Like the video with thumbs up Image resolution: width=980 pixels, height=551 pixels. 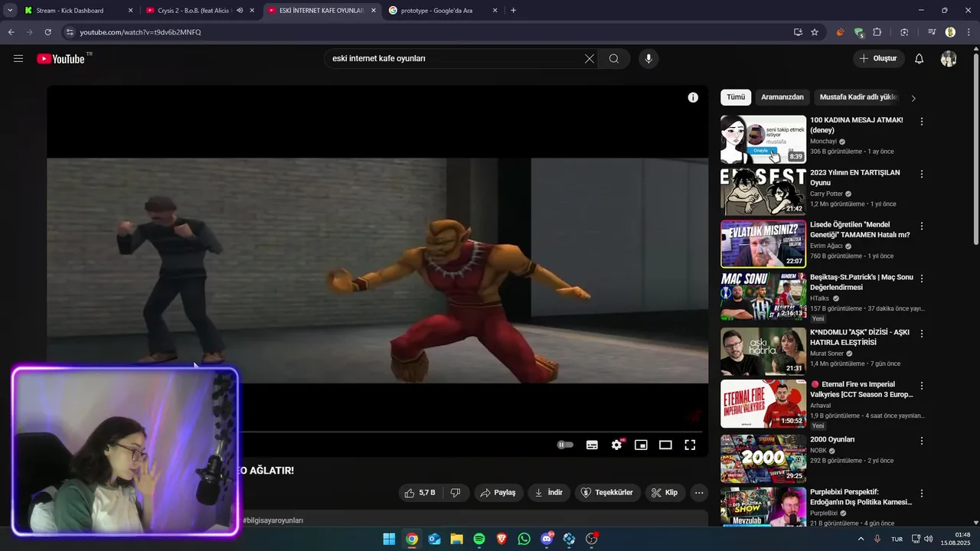(420, 493)
